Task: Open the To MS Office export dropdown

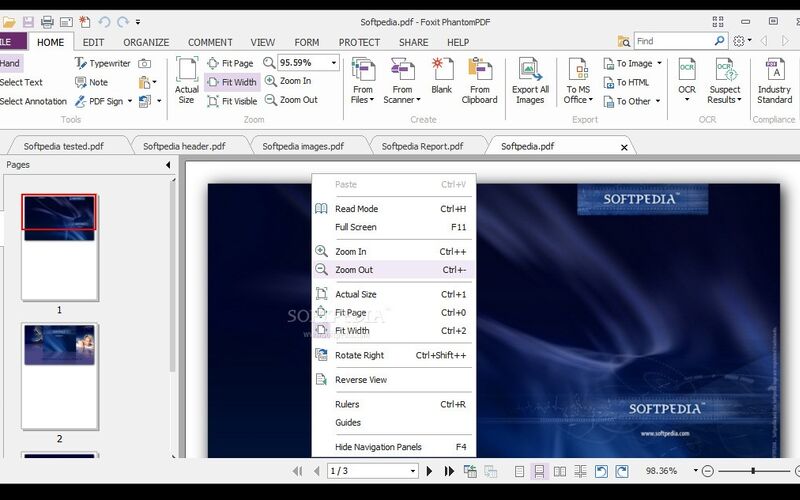Action: coord(578,81)
